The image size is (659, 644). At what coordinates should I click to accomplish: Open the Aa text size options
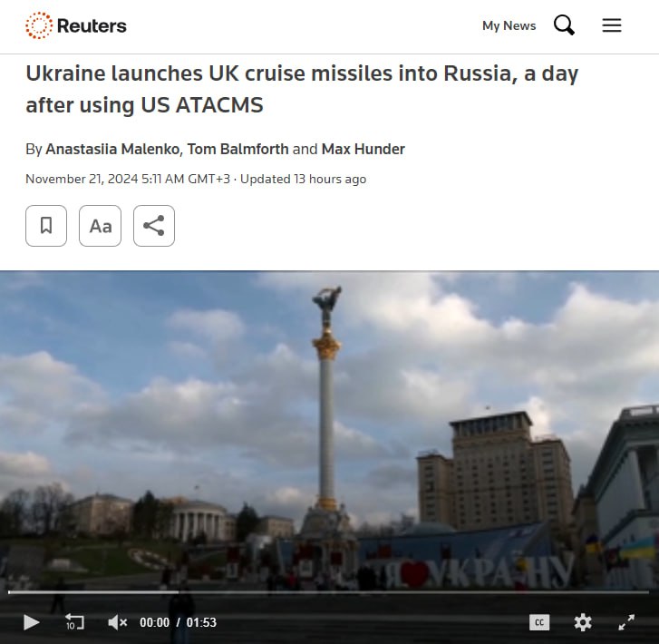100,226
